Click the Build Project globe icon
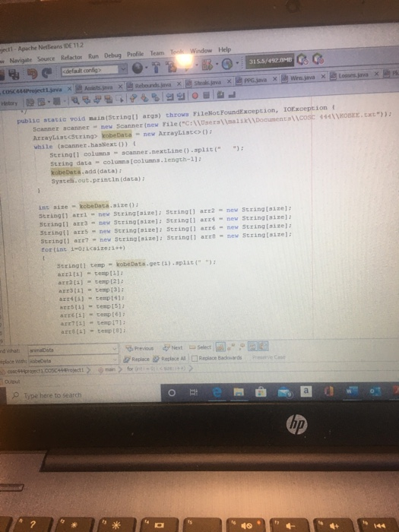The image size is (399, 532). 137,68
